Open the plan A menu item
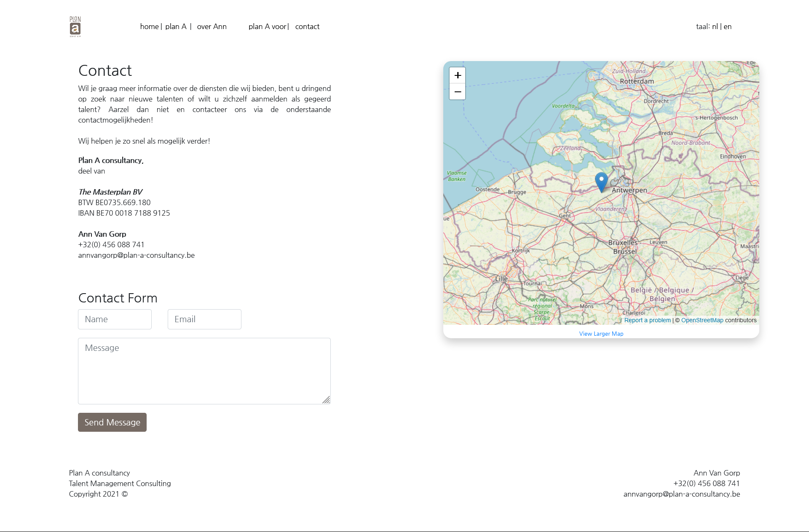This screenshot has height=532, width=809. click(176, 27)
